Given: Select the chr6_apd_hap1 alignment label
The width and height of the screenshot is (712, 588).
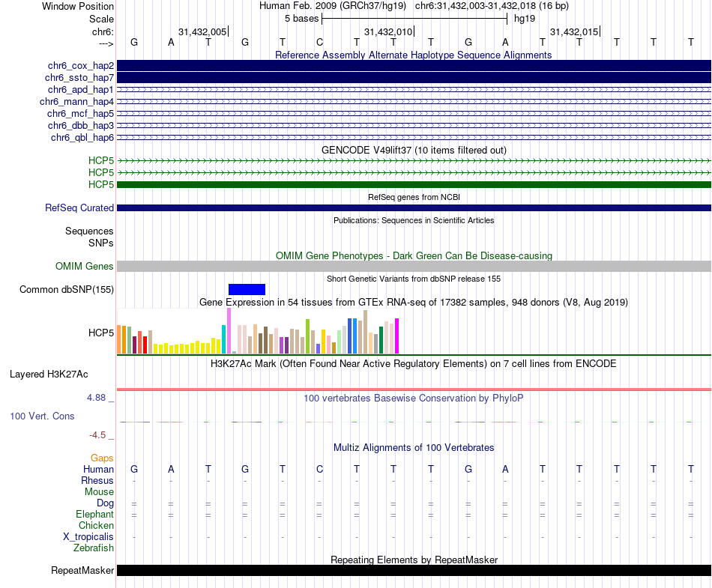Looking at the screenshot, I should (x=81, y=89).
